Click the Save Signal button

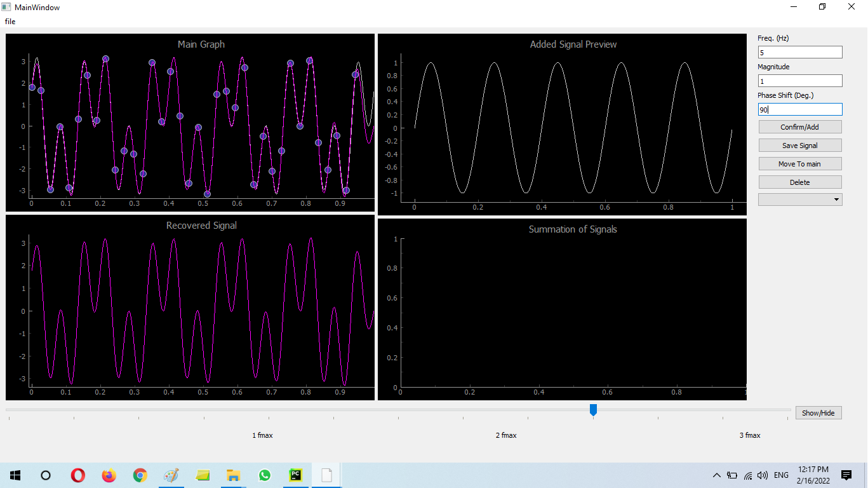[x=799, y=145]
